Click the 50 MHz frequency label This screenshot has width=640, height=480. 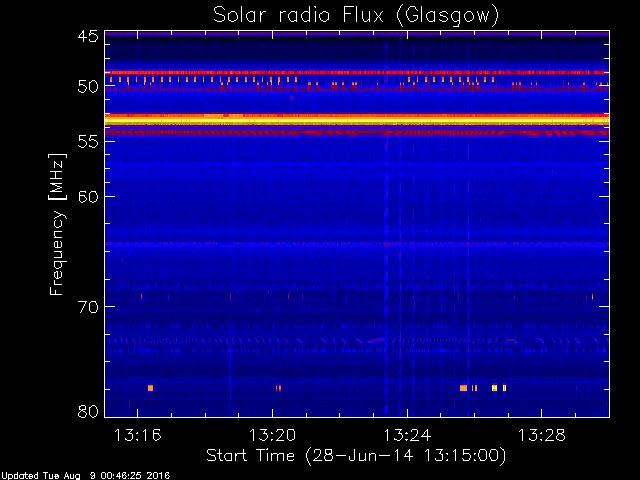tap(88, 87)
